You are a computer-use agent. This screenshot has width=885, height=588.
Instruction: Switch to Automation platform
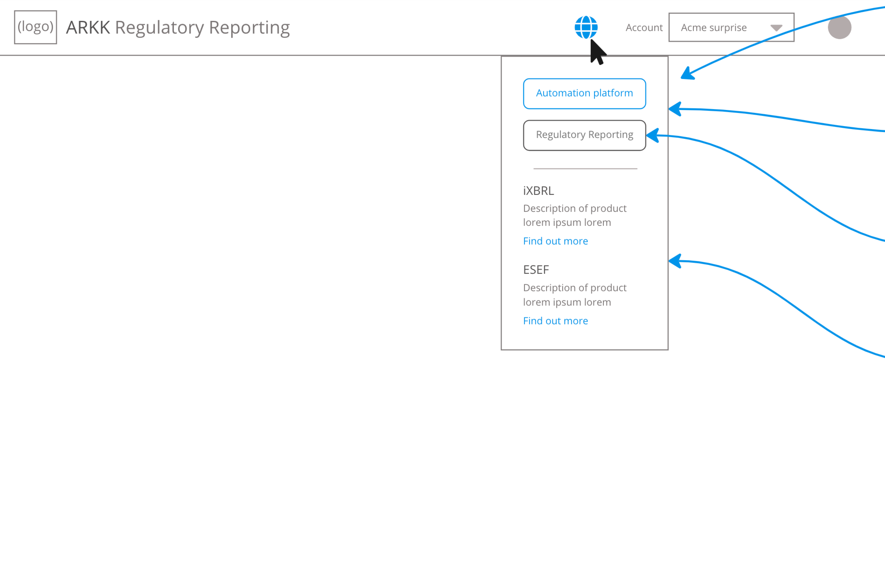[584, 93]
